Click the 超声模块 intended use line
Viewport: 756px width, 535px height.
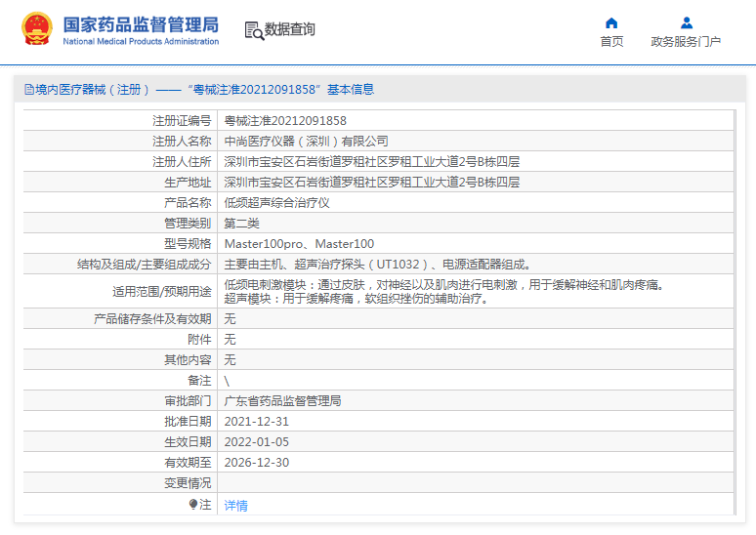pos(357,299)
